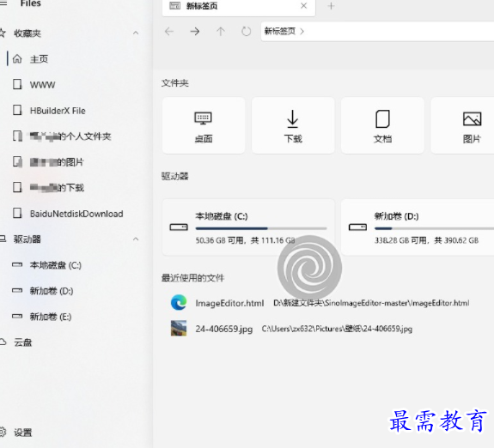Click Edge icon beside ImageEditor.html

pos(179,303)
